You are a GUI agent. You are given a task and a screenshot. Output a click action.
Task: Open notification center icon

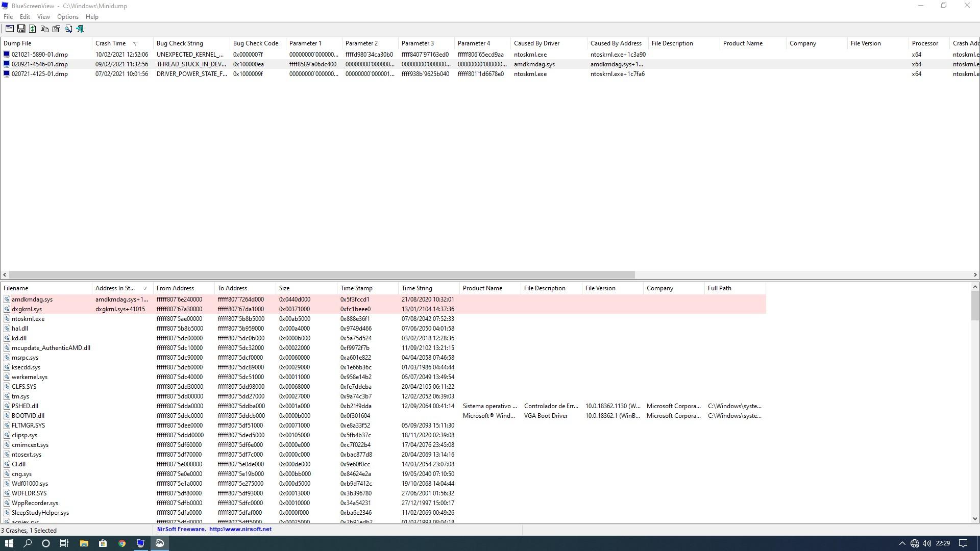(963, 543)
